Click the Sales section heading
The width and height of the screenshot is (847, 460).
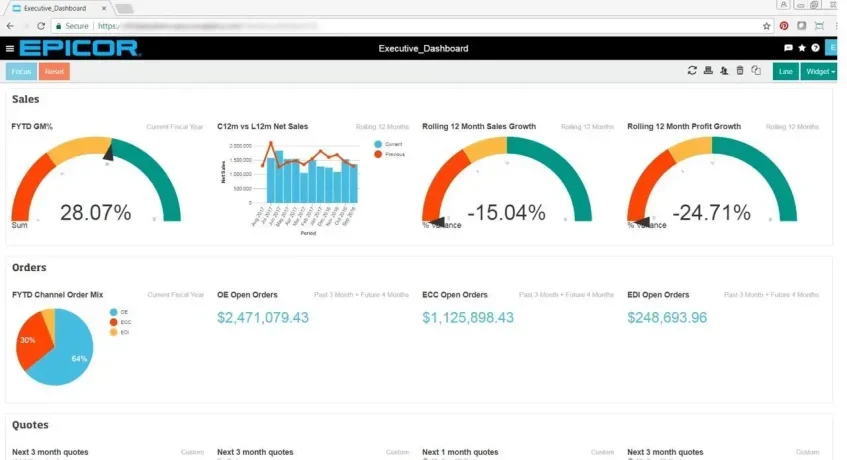click(25, 99)
